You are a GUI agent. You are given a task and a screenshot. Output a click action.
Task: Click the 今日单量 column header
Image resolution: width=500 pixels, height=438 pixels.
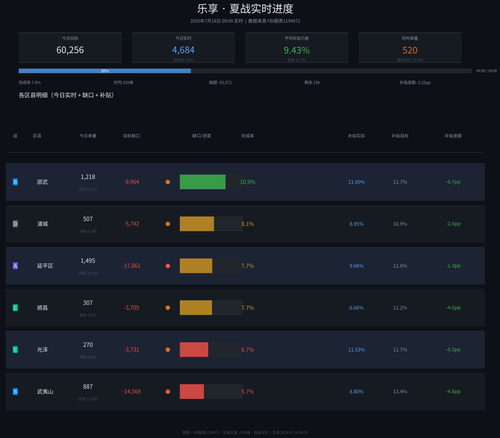coord(88,136)
